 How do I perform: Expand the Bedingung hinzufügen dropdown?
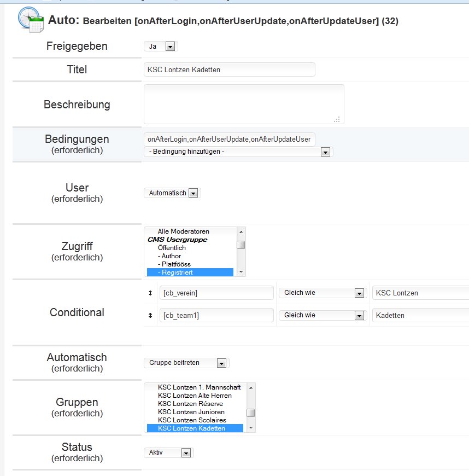click(x=238, y=152)
